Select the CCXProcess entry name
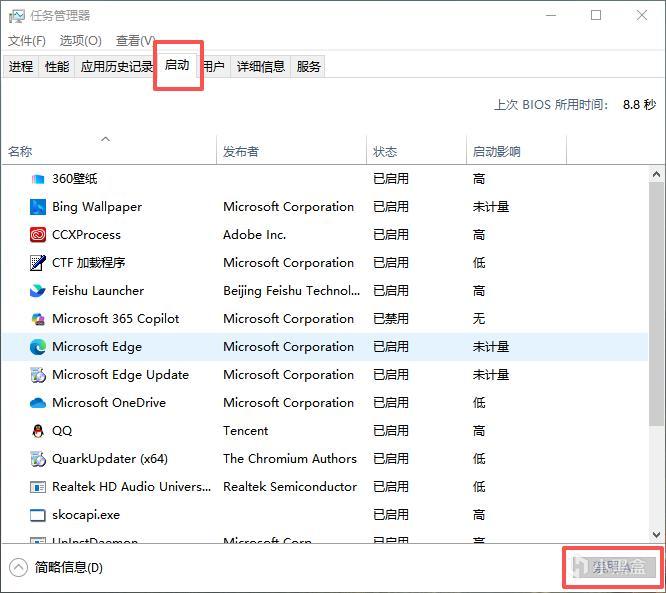This screenshot has width=666, height=593. click(x=86, y=235)
